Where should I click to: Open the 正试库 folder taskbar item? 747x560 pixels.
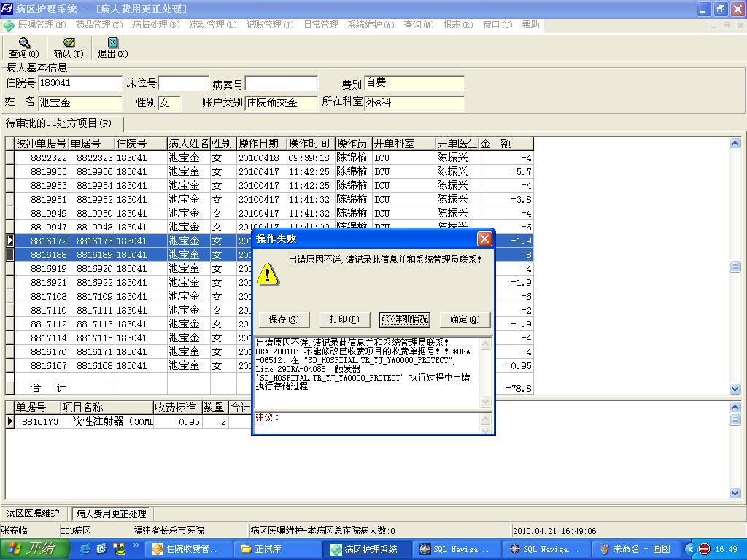(277, 549)
